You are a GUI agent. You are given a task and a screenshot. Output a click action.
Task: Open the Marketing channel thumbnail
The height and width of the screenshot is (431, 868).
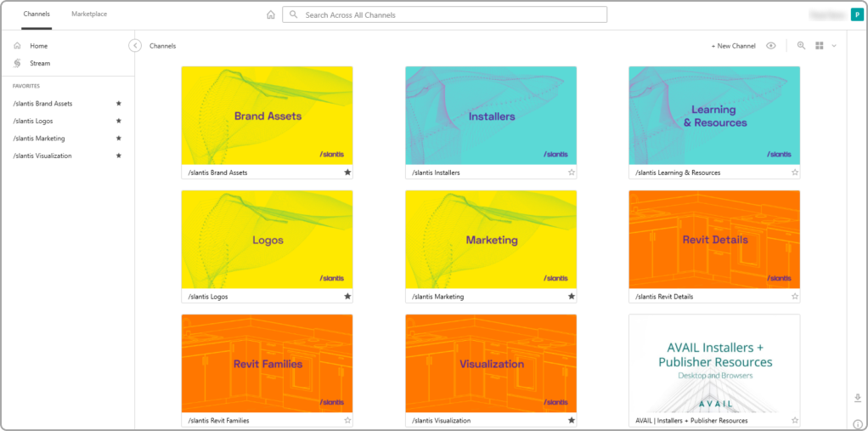click(491, 240)
